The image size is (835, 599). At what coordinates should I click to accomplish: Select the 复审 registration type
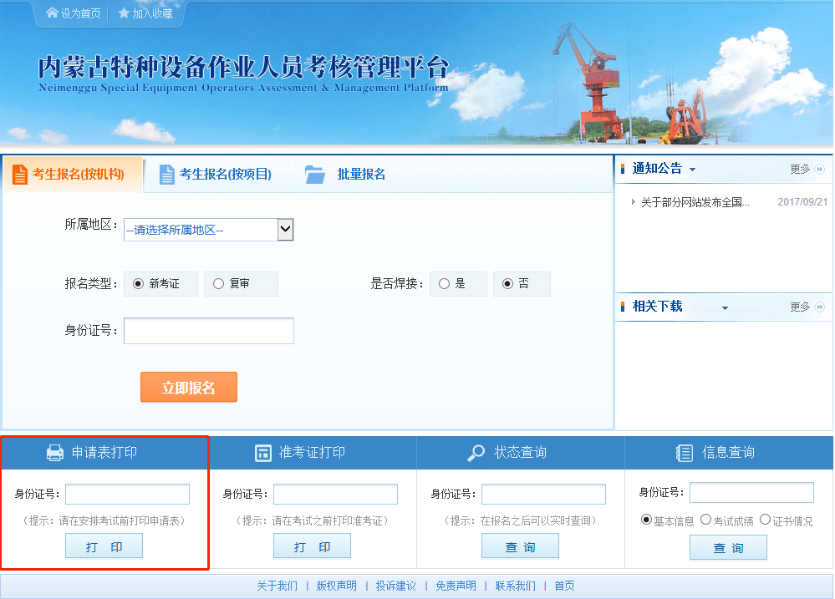point(216,283)
